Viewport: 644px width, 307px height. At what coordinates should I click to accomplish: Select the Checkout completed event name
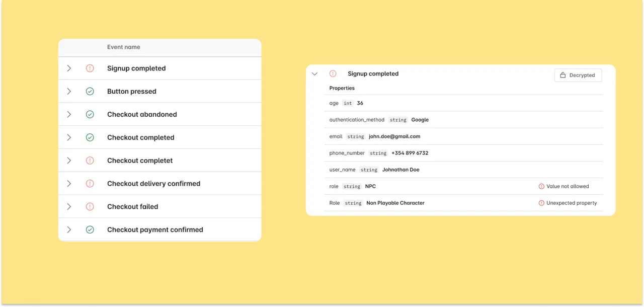141,137
